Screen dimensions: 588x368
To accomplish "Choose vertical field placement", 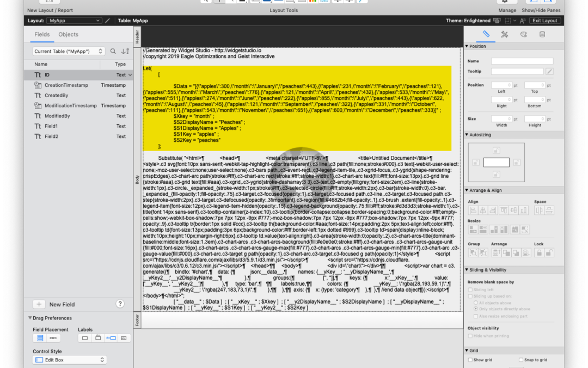I will (x=40, y=338).
